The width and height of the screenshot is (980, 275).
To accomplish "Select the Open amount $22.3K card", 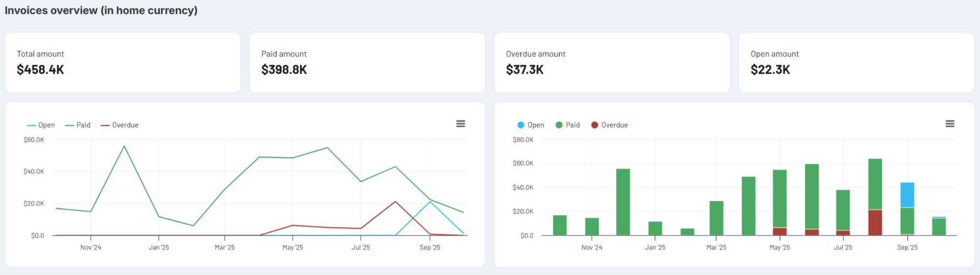I will tap(856, 63).
